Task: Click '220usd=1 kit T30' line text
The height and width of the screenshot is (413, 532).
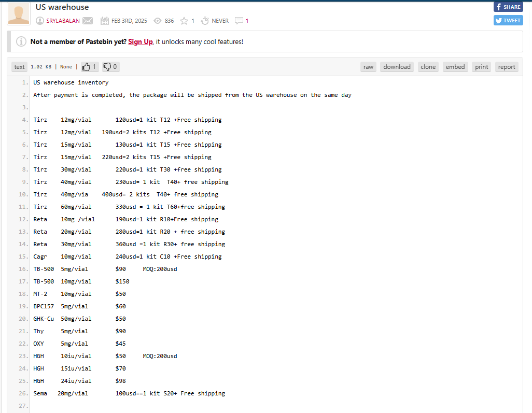Action: 169,169
